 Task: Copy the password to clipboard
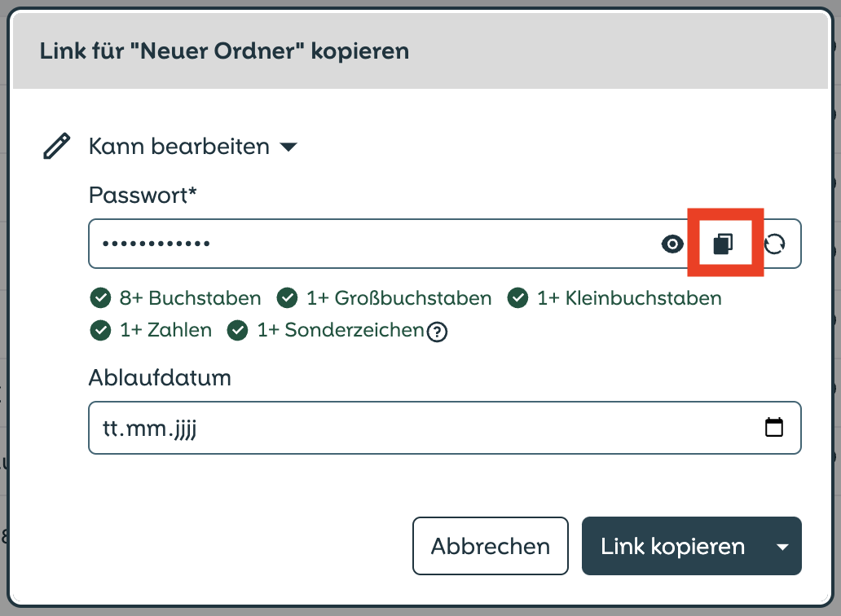723,244
